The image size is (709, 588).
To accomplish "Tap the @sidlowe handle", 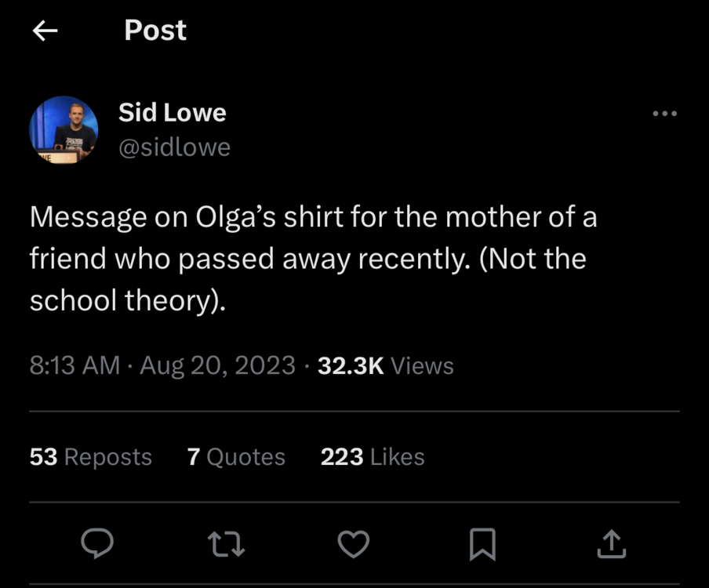I will [x=174, y=147].
